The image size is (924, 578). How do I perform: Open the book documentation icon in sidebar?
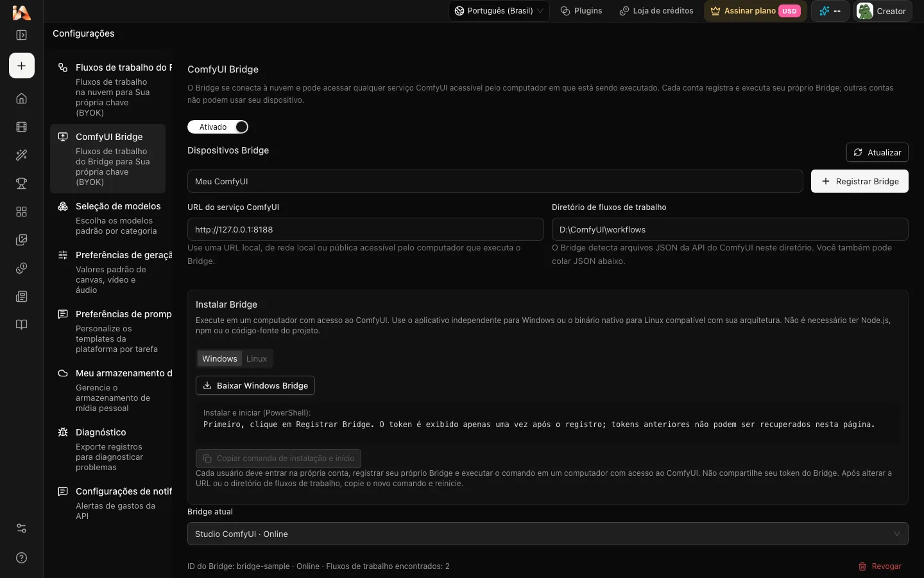tap(21, 324)
